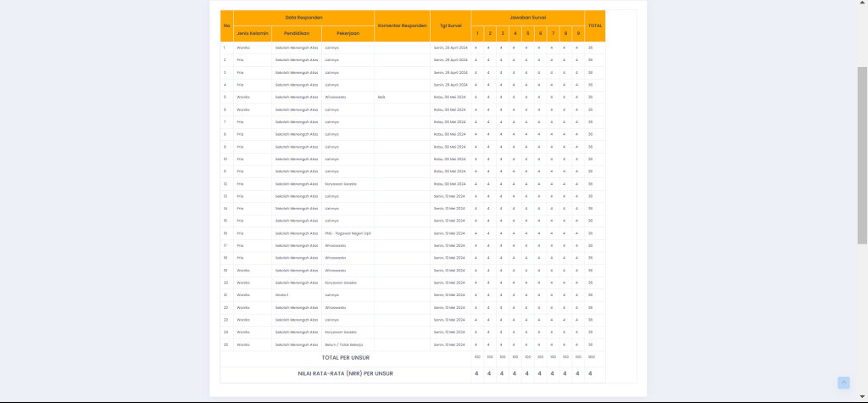Select the "Tgl Survei" column header
The height and width of the screenshot is (403, 868).
click(450, 25)
